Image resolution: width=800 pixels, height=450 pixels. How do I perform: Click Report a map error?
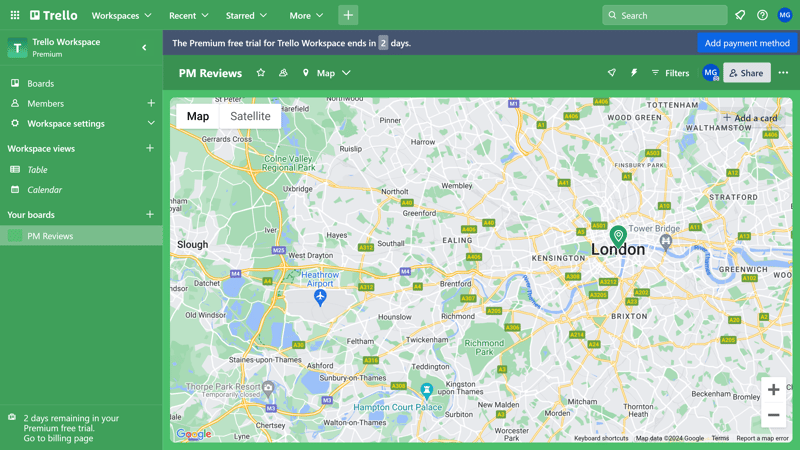tap(762, 438)
